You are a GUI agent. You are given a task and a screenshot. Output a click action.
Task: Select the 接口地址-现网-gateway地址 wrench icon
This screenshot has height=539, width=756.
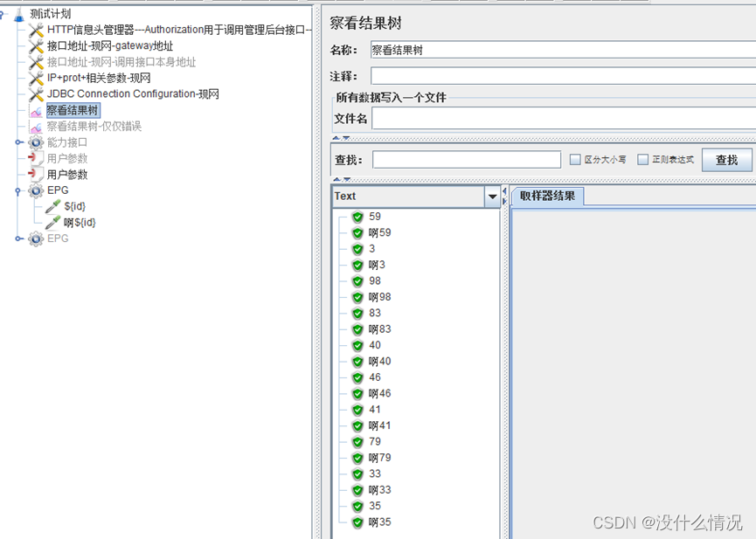[35, 45]
